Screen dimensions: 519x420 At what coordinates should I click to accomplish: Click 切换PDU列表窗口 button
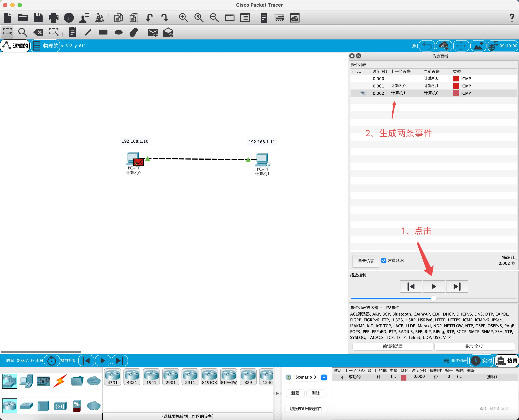[x=306, y=409]
